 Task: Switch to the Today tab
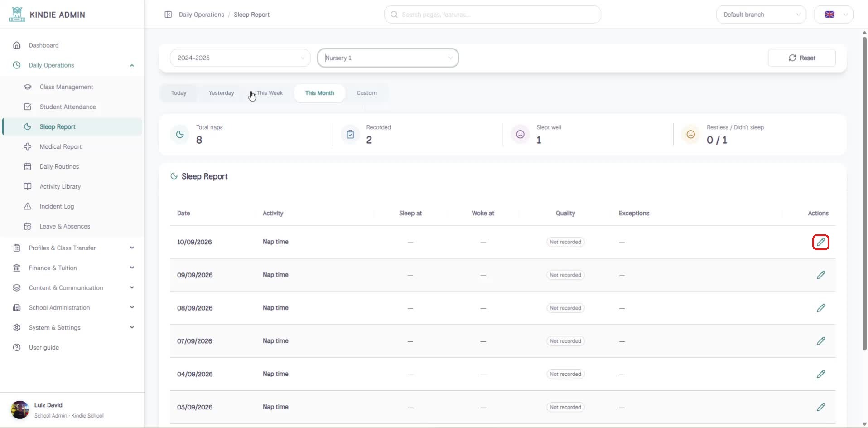pos(179,93)
